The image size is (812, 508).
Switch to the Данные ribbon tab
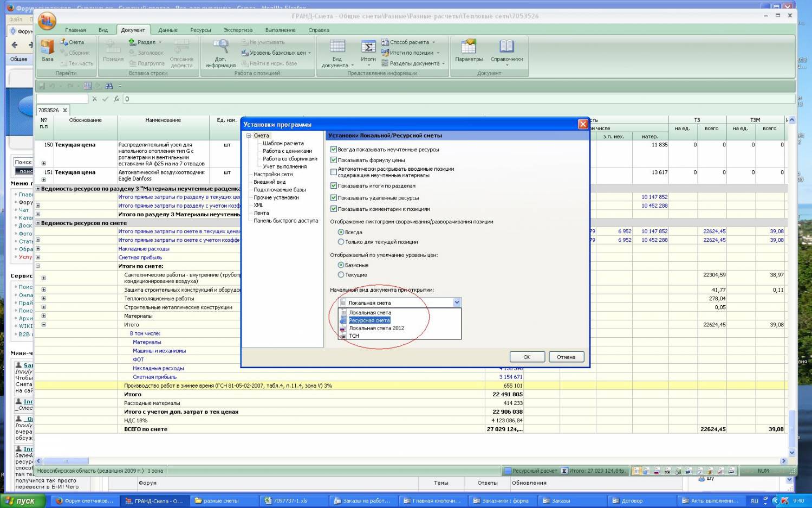167,30
